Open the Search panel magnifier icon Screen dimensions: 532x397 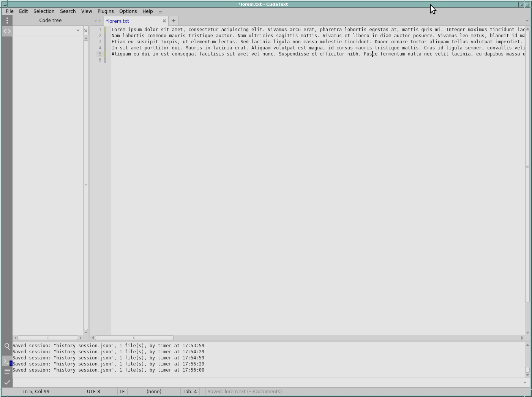(7, 346)
